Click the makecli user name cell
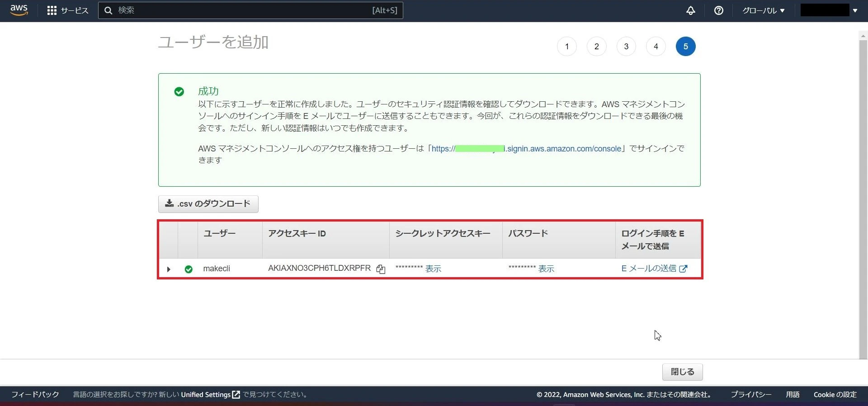Viewport: 868px width, 406px height. tap(217, 269)
